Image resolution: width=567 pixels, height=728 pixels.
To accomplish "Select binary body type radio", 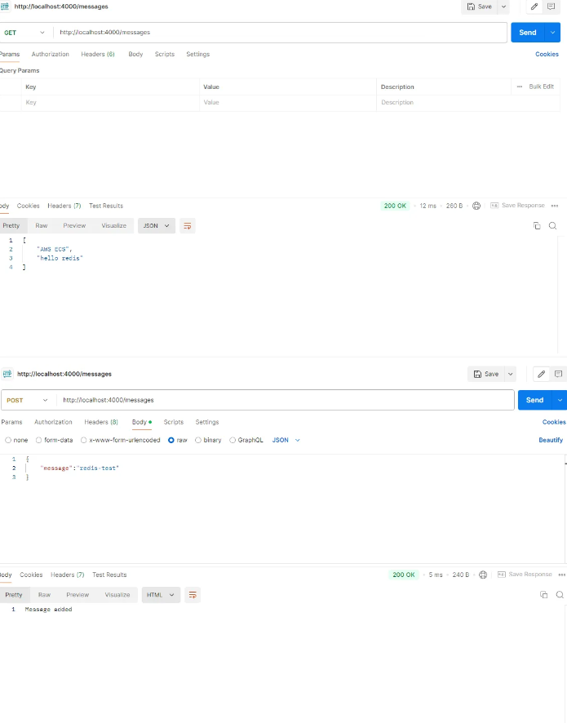I will pyautogui.click(x=198, y=440).
